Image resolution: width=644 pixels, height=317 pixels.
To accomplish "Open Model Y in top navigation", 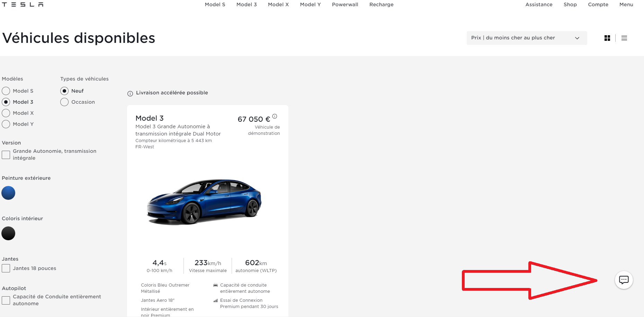I will pos(310,4).
